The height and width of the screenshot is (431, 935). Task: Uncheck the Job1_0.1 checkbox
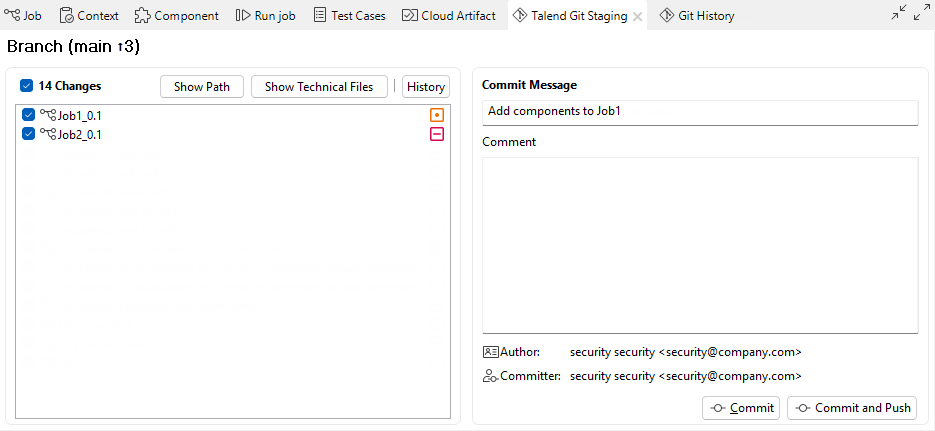coord(28,116)
